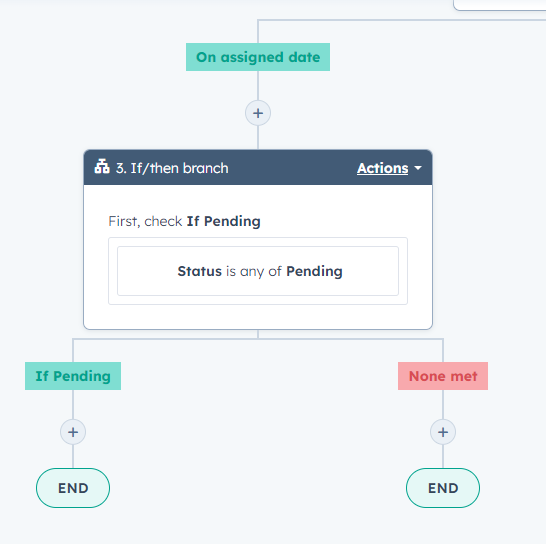Add action under If Pending branch
The image size is (546, 544).
point(73,432)
